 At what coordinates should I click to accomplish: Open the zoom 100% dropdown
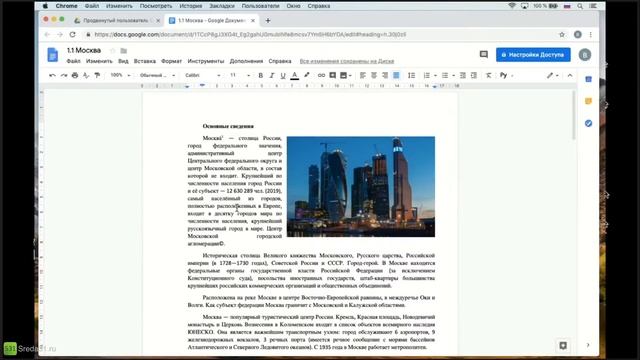pos(120,76)
